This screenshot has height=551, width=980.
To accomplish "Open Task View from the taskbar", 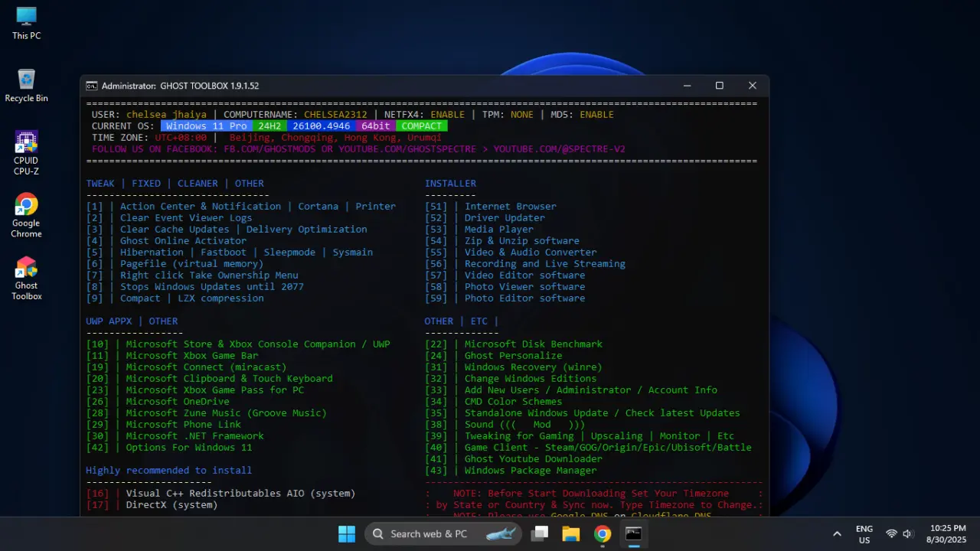I will pos(541,533).
